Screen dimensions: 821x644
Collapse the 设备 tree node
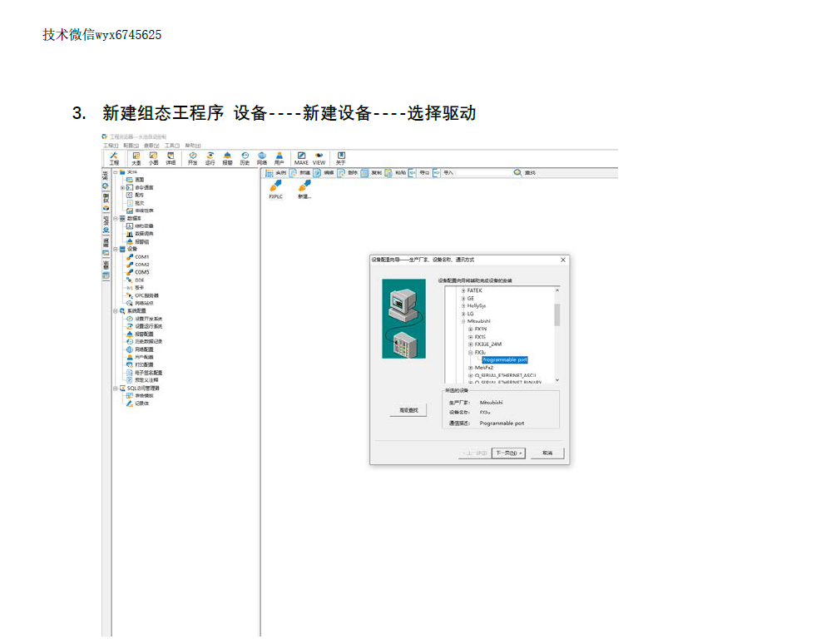point(116,249)
